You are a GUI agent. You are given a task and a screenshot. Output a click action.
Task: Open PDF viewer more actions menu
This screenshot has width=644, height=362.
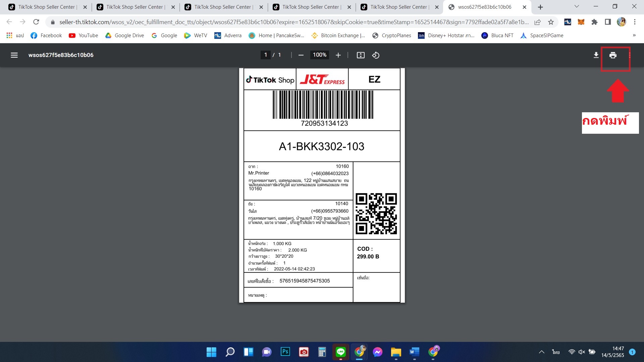(630, 55)
